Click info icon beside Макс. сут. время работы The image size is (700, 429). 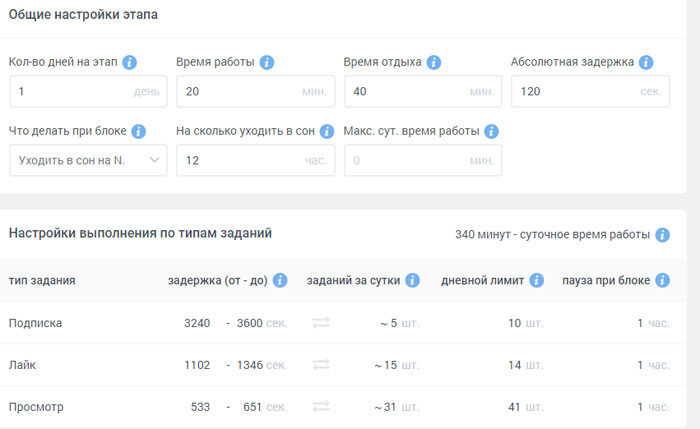(x=491, y=131)
